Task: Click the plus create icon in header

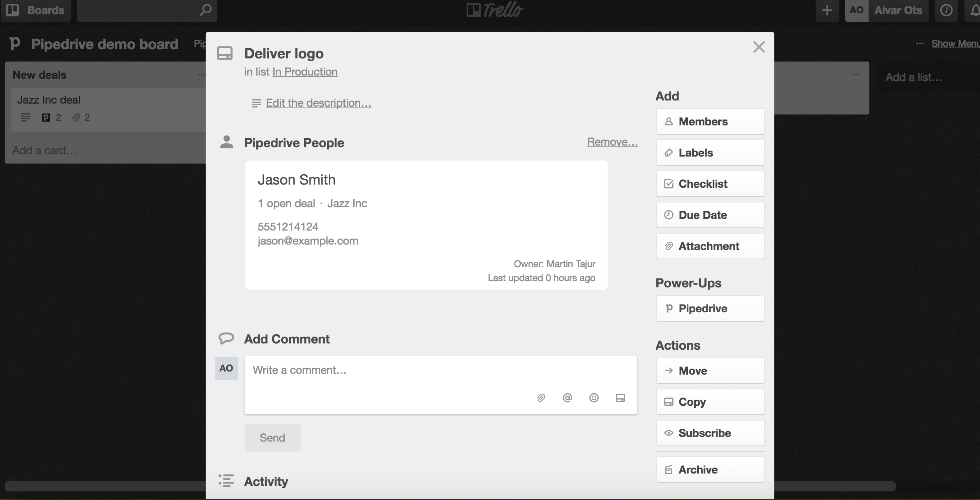Action: [827, 10]
